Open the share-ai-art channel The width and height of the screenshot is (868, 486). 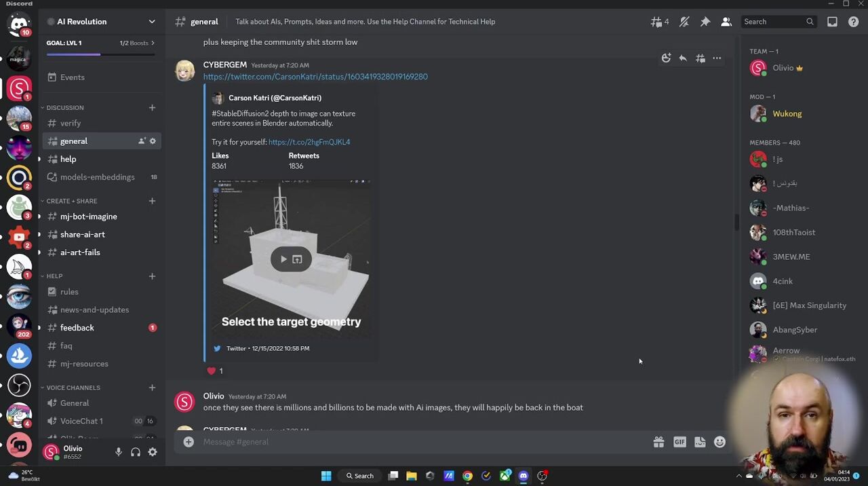tap(82, 234)
